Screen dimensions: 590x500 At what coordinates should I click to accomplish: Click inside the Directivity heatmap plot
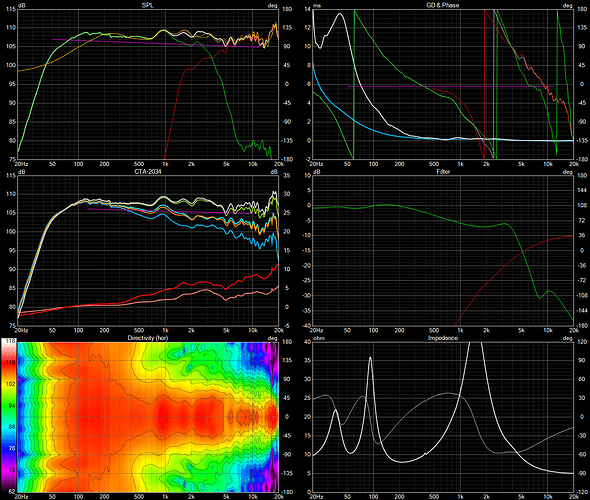pos(148,417)
